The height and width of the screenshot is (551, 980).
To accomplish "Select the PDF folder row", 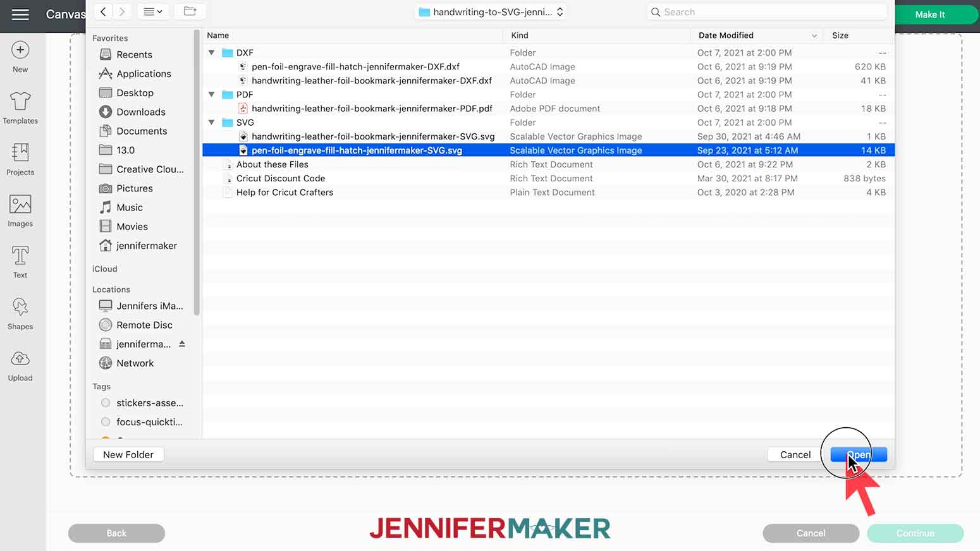I will (x=548, y=94).
